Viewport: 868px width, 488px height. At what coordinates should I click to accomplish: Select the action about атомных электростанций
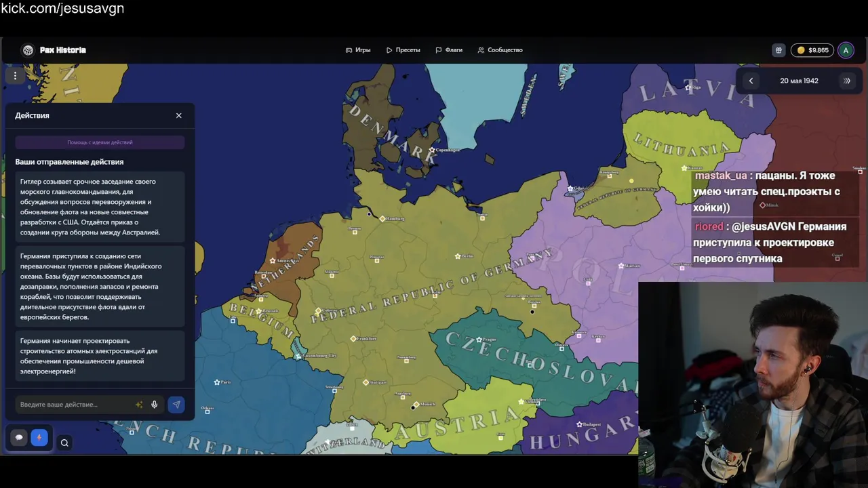click(x=100, y=356)
